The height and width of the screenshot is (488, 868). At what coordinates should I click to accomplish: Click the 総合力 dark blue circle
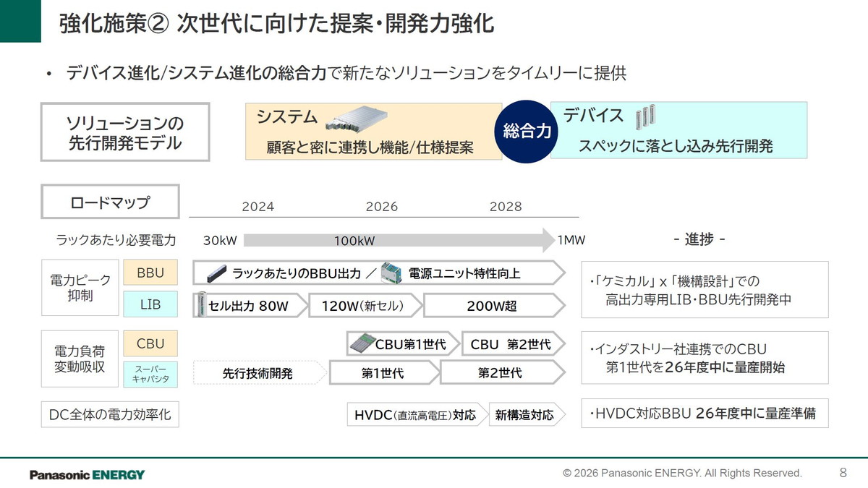[x=528, y=131]
